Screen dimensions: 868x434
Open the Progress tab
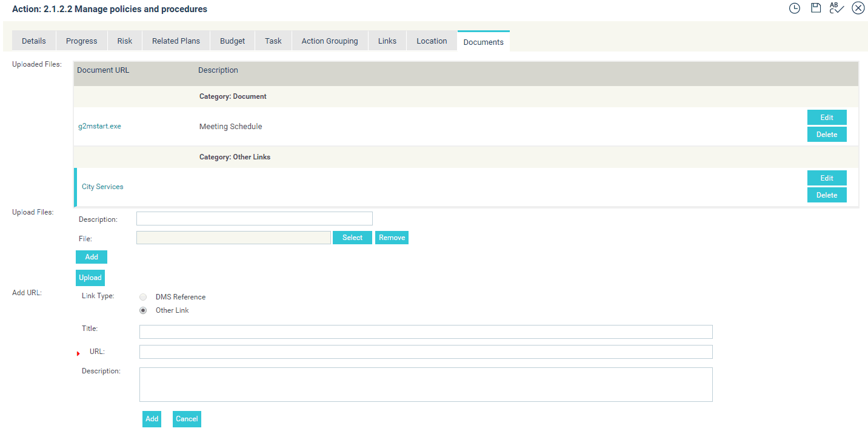point(82,41)
